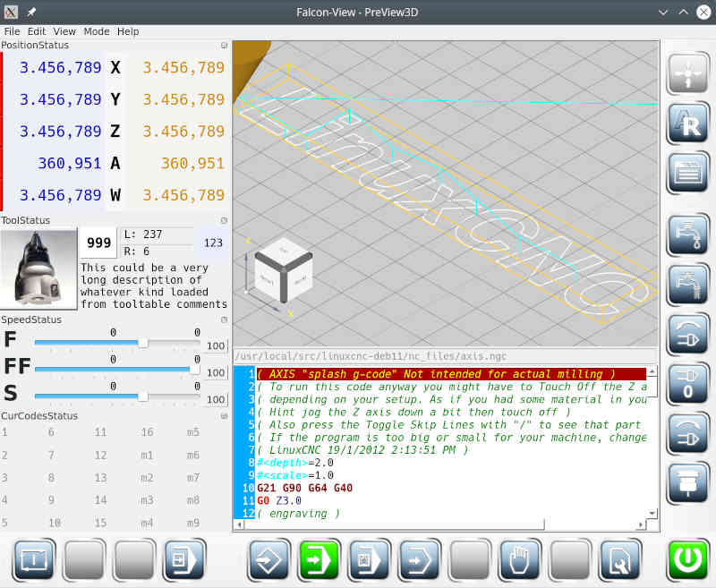This screenshot has height=588, width=716.
Task: Click the blue A axis value 360,951
Action: coord(70,164)
